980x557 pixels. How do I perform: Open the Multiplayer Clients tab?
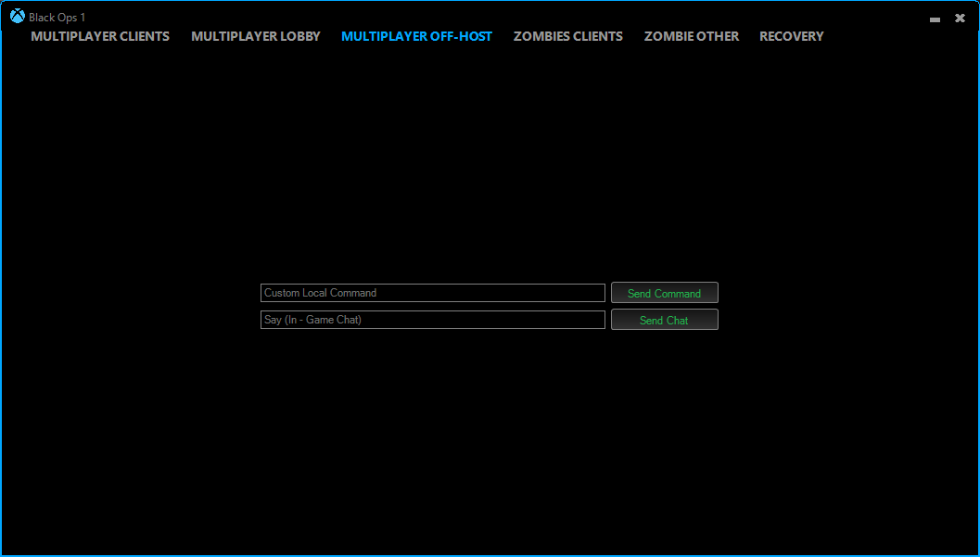pyautogui.click(x=100, y=36)
